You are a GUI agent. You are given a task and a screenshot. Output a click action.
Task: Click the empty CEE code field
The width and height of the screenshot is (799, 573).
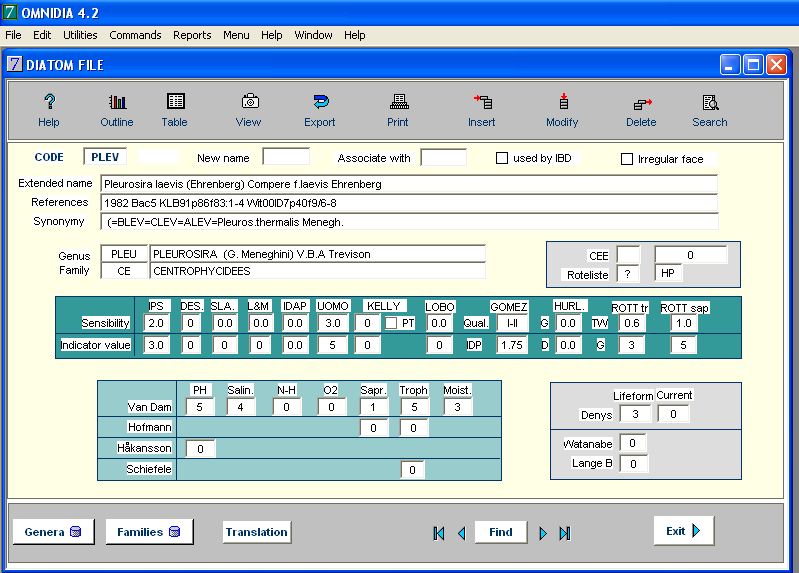pos(628,254)
